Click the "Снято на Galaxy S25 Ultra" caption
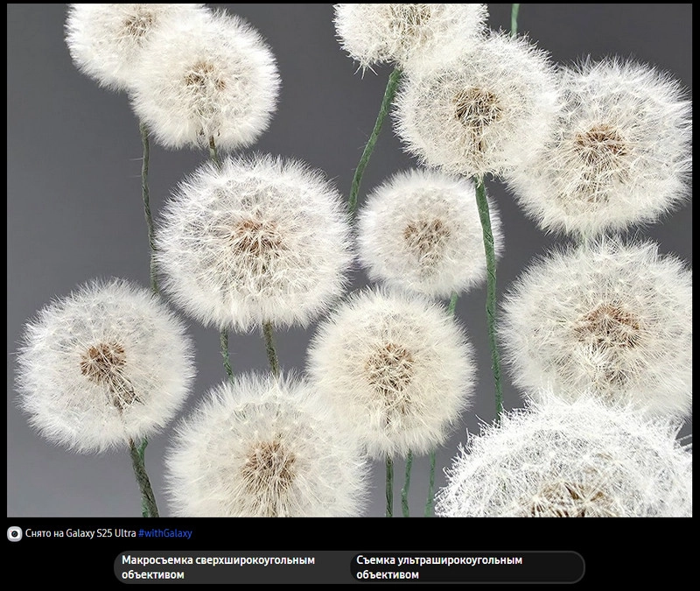Screen dimensions: 700x591 [80, 533]
